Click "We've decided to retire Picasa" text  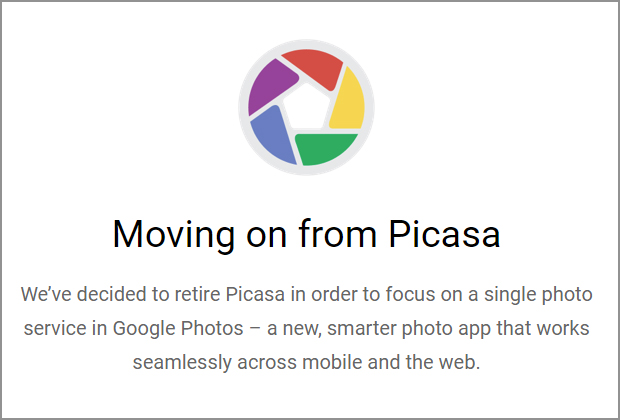pos(153,294)
